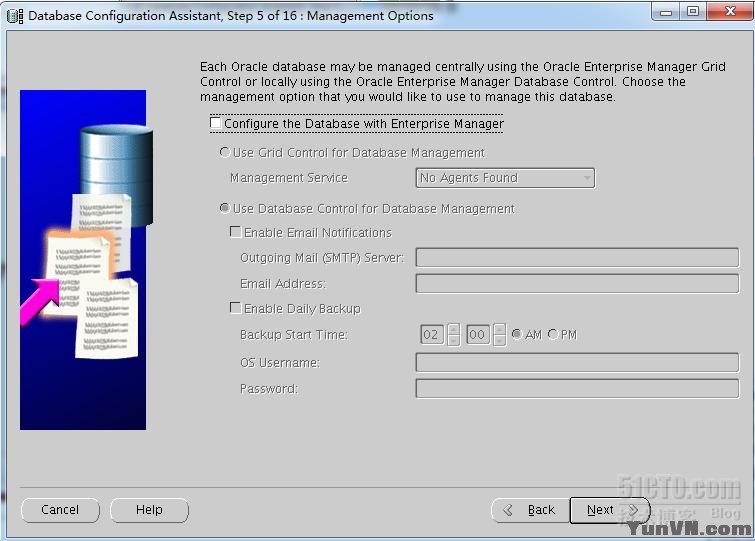The image size is (755, 541).
Task: Choose the AM radio button
Action: [x=517, y=334]
